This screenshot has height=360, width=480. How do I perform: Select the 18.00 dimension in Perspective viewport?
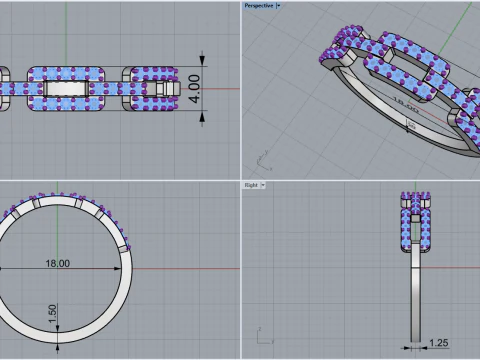tap(406, 105)
